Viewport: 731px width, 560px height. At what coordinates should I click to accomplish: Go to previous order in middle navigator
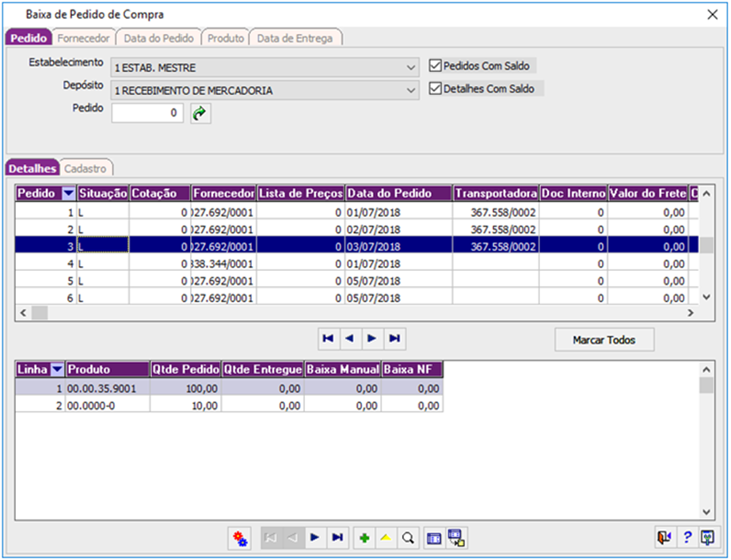tap(351, 339)
